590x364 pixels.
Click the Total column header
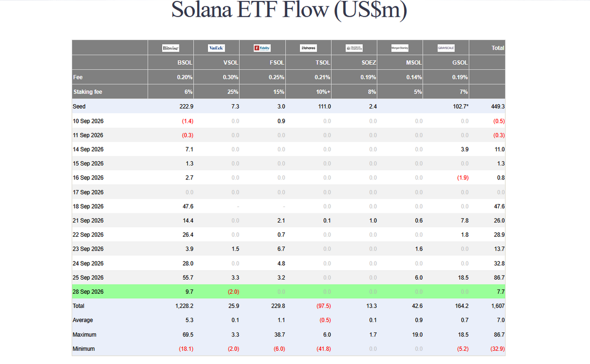(498, 48)
